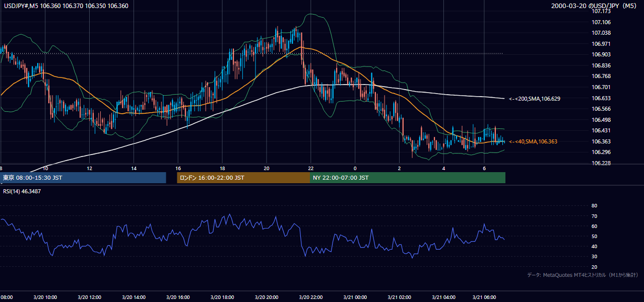Click RSI scale value 30
This screenshot has height=302, width=644.
(594, 257)
